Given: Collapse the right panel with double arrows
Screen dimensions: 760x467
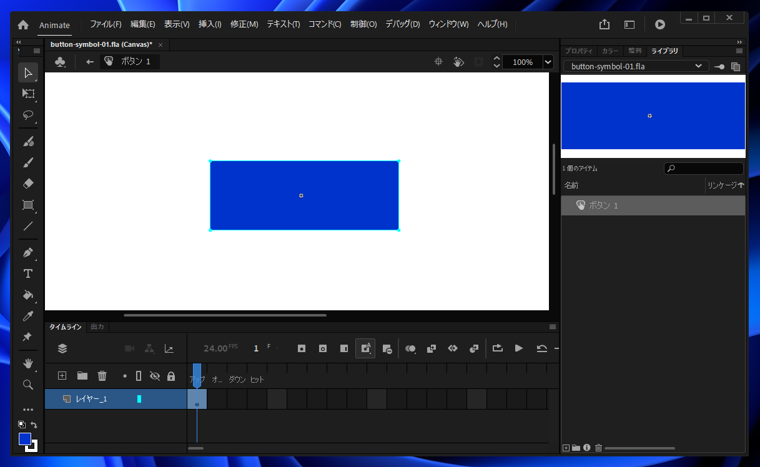Looking at the screenshot, I should pyautogui.click(x=739, y=42).
